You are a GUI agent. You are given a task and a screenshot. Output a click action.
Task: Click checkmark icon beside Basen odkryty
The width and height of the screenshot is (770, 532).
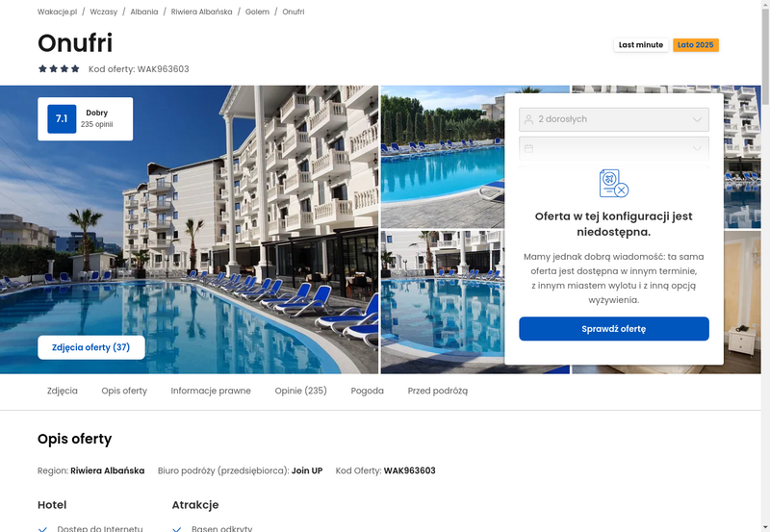pos(177,529)
